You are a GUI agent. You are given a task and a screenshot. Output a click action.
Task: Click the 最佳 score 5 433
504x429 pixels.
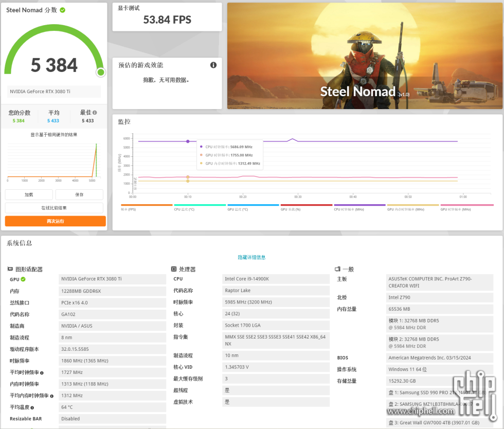coord(88,120)
